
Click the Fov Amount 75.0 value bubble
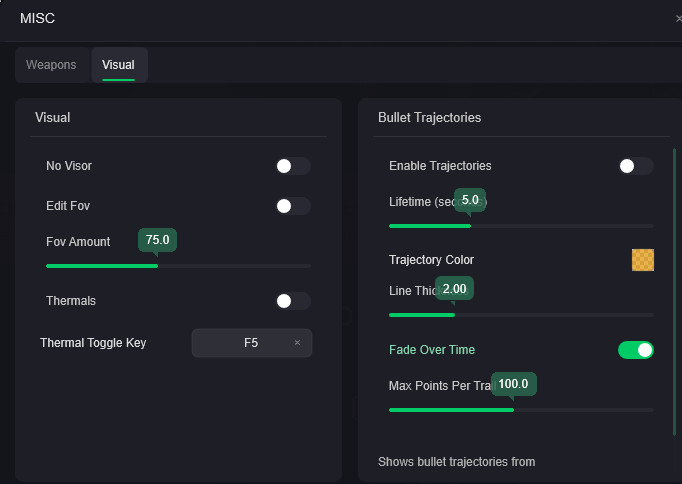click(x=157, y=240)
